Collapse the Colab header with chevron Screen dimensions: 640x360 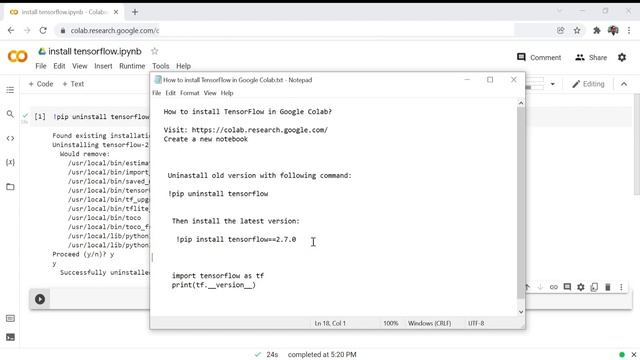point(624,84)
